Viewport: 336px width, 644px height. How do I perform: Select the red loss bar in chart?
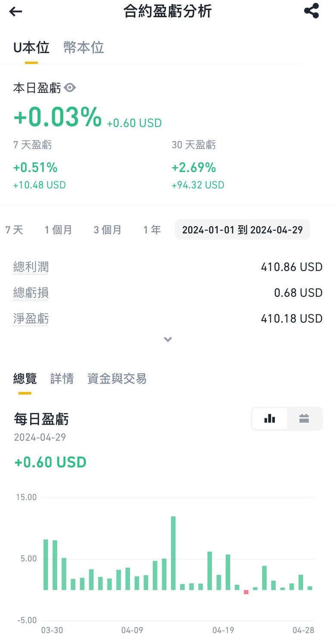click(x=246, y=592)
